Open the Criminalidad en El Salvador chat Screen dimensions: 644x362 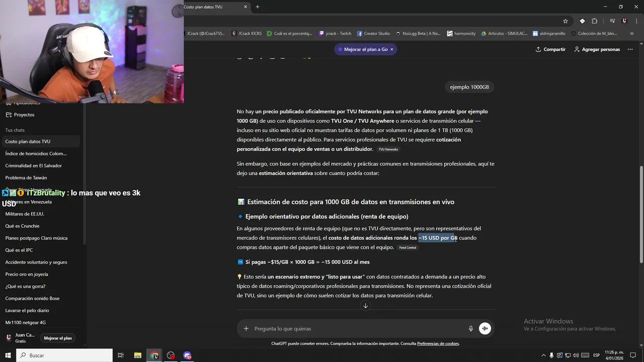(x=40, y=166)
